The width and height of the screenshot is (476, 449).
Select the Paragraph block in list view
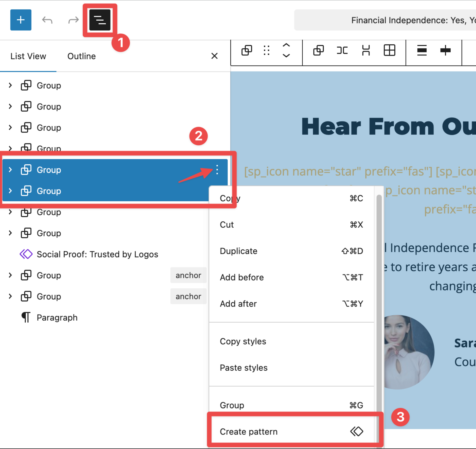57,318
